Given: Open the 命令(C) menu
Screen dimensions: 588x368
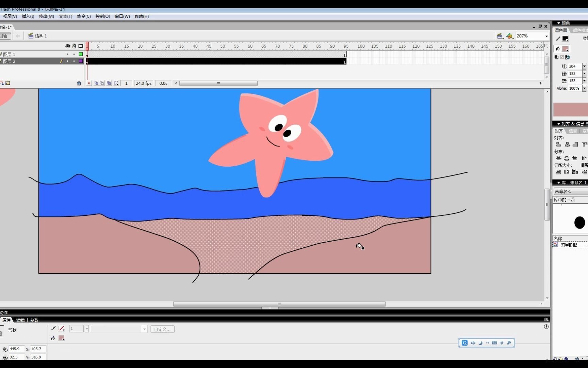Looking at the screenshot, I should click(x=84, y=16).
